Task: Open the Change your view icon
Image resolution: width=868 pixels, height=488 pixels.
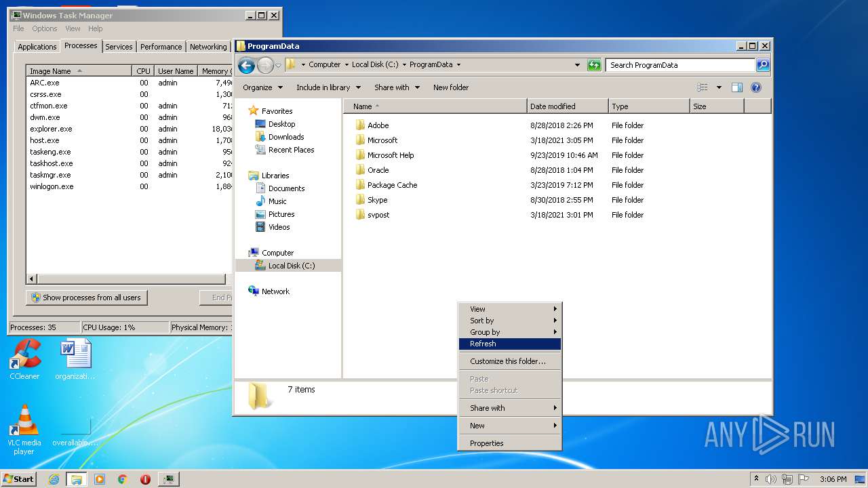Action: (703, 87)
